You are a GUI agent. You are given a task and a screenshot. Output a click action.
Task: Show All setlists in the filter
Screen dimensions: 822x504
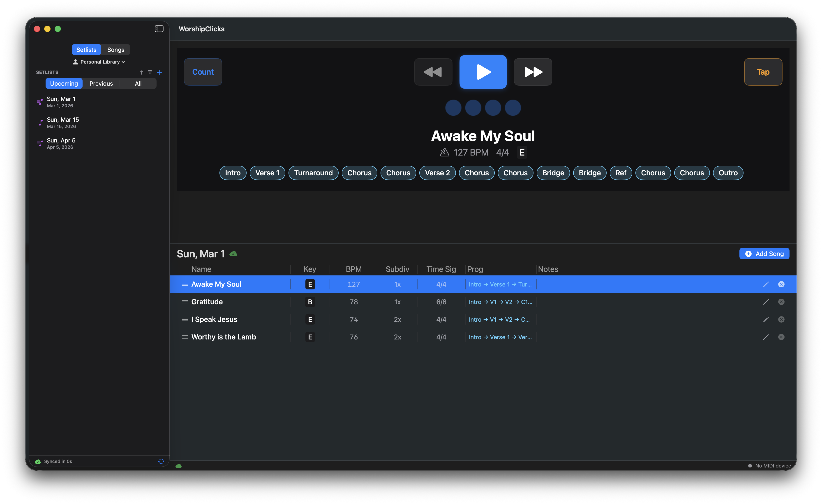click(138, 83)
